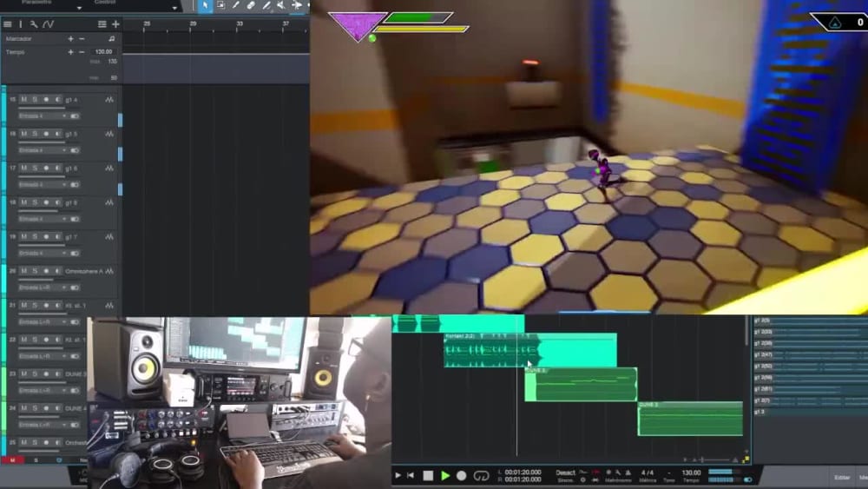The width and height of the screenshot is (868, 489).
Task: Toggle stereo mode on track 15
Action: point(75,116)
